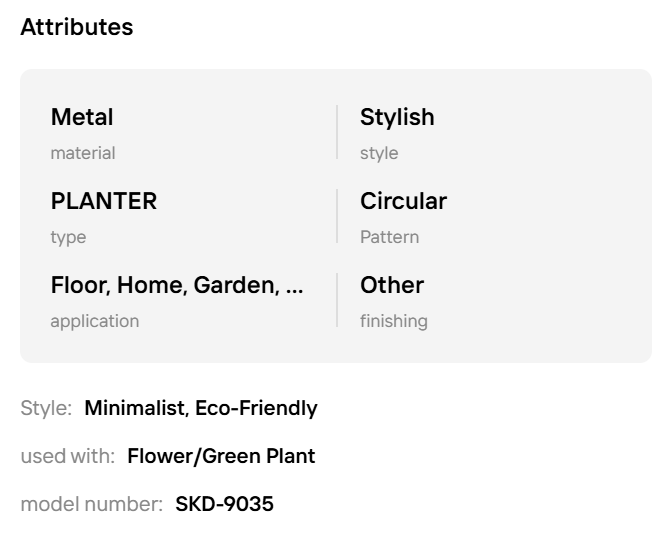Screen dimensions: 669x551
Task: Select the SKD-9035 model number
Action: click(224, 504)
